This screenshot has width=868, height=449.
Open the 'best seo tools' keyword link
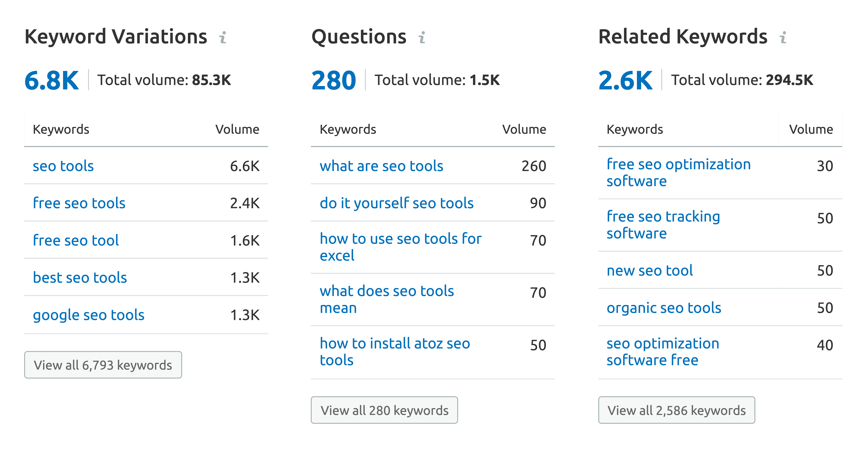[x=80, y=278]
